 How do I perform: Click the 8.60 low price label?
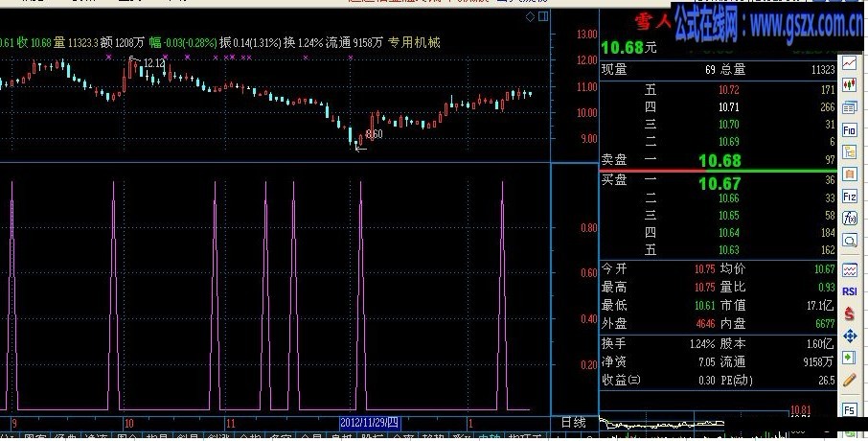(375, 134)
